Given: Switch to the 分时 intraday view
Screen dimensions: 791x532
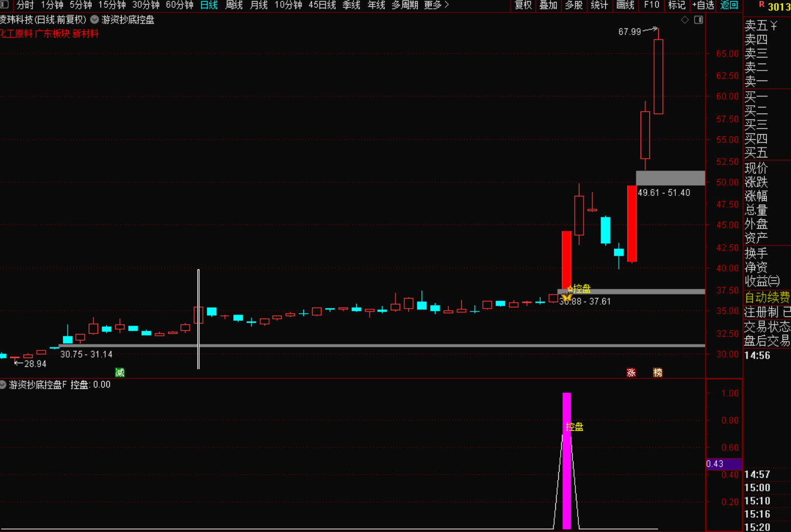Looking at the screenshot, I should [25, 5].
